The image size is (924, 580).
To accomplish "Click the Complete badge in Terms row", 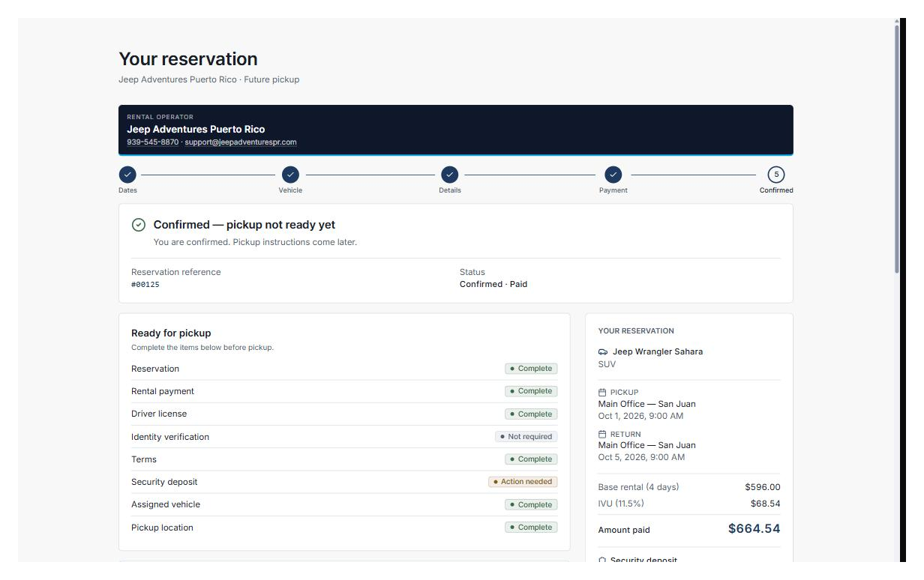I will (x=531, y=459).
